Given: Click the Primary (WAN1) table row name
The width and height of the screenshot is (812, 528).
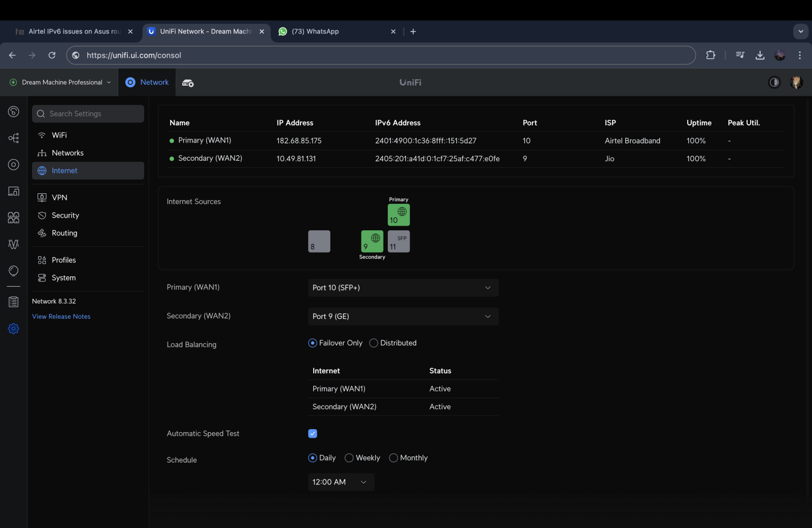Looking at the screenshot, I should coord(205,140).
